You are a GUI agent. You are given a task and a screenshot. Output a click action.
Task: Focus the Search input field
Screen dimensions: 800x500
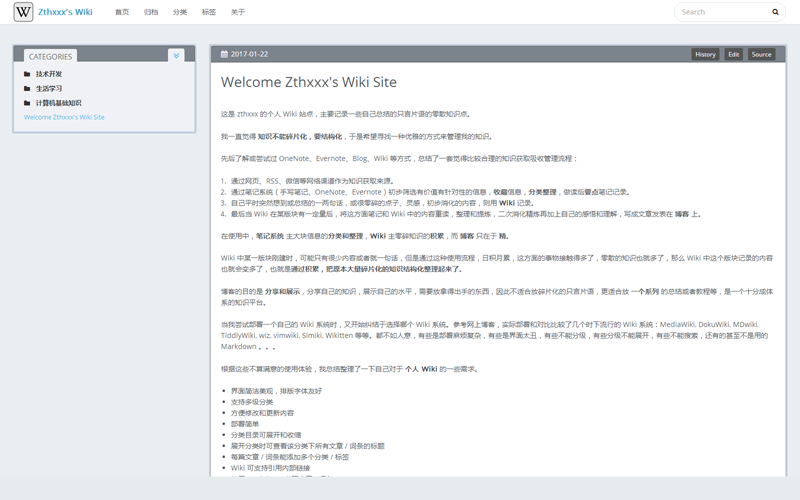pos(722,12)
